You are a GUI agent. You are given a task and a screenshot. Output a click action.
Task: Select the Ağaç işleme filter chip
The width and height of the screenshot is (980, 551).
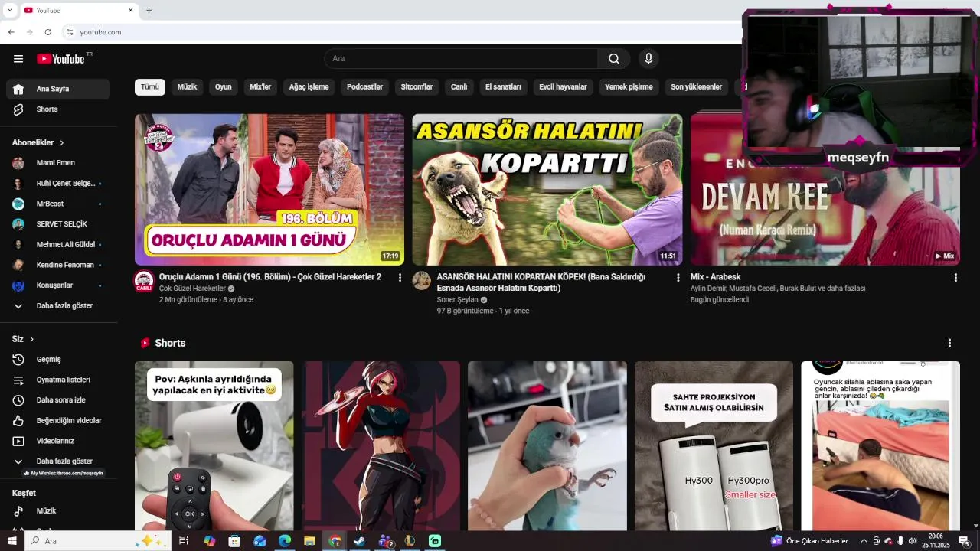coord(309,87)
